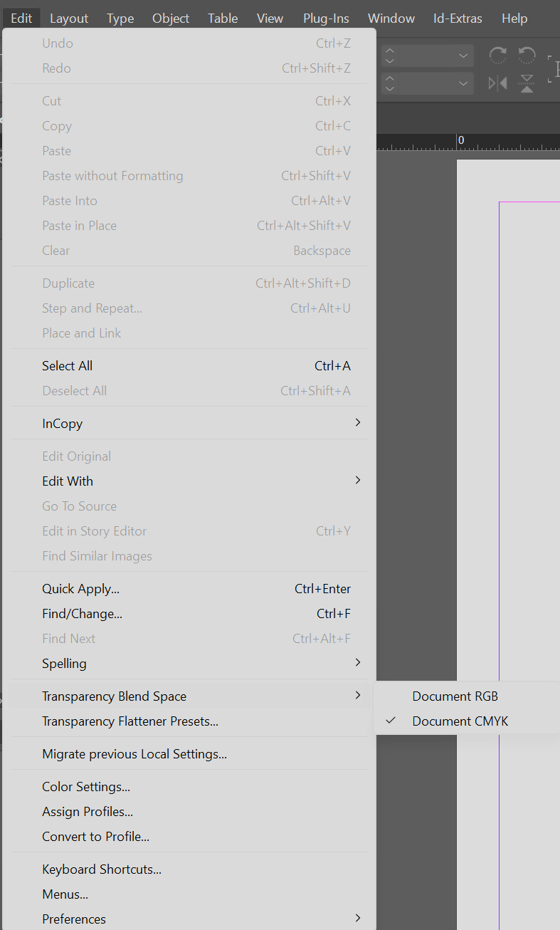The width and height of the screenshot is (560, 930).
Task: Open Color Settings dialog
Action: 85,787
